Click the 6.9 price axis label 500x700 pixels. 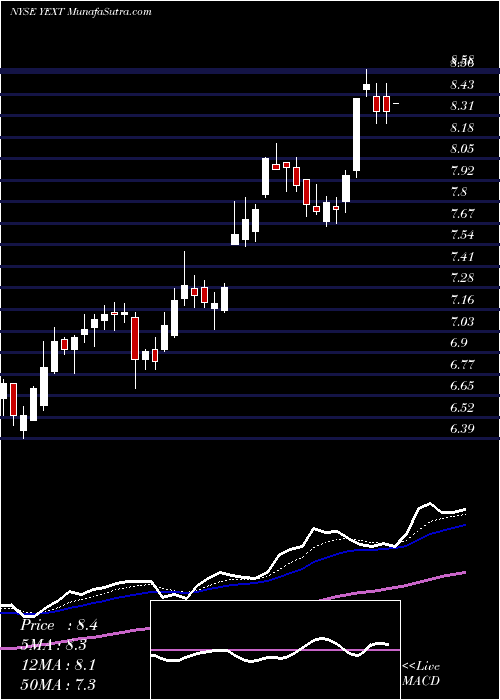[459, 343]
